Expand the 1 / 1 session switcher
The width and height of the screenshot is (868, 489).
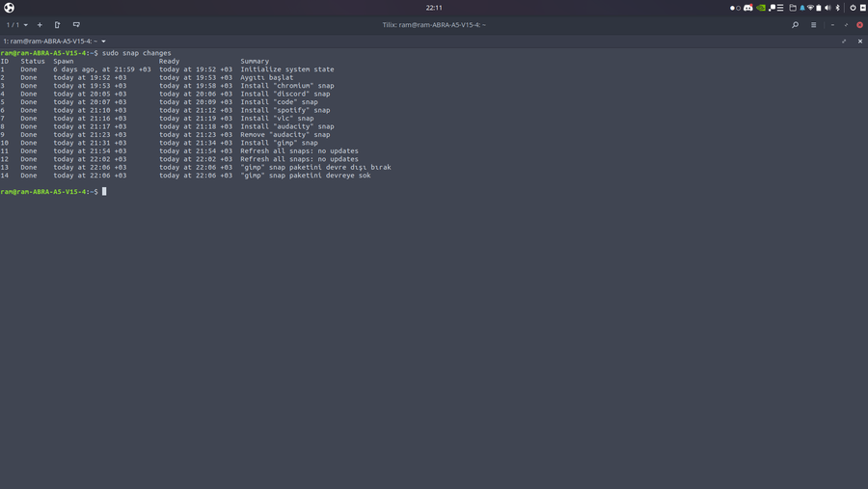pos(16,25)
